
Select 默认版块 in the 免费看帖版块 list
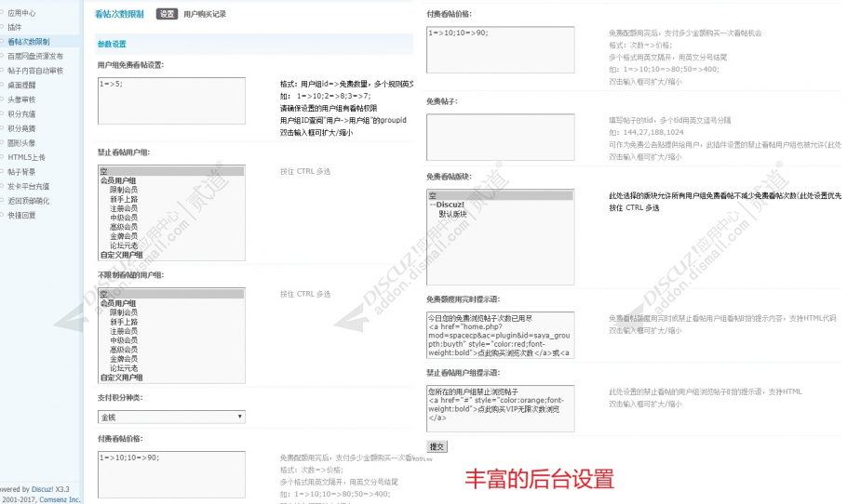click(x=452, y=214)
